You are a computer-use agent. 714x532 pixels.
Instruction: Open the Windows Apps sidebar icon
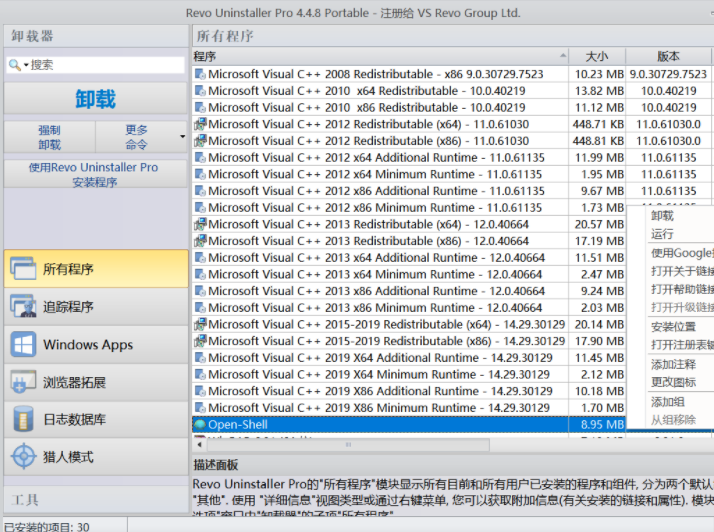point(23,344)
